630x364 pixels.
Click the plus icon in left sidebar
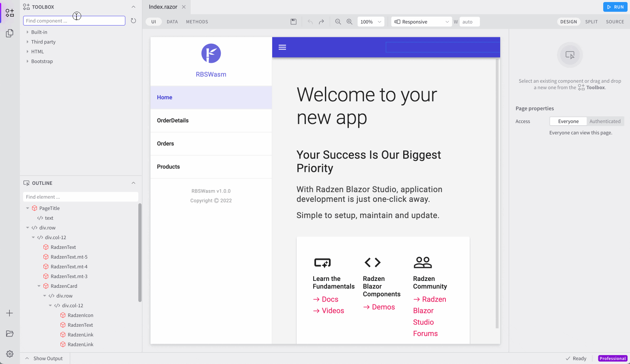click(10, 313)
